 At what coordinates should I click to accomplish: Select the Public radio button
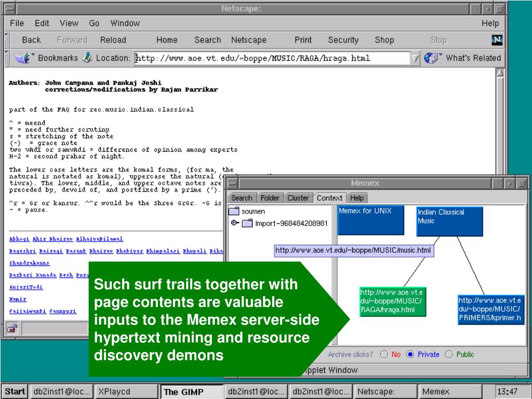coord(449,354)
